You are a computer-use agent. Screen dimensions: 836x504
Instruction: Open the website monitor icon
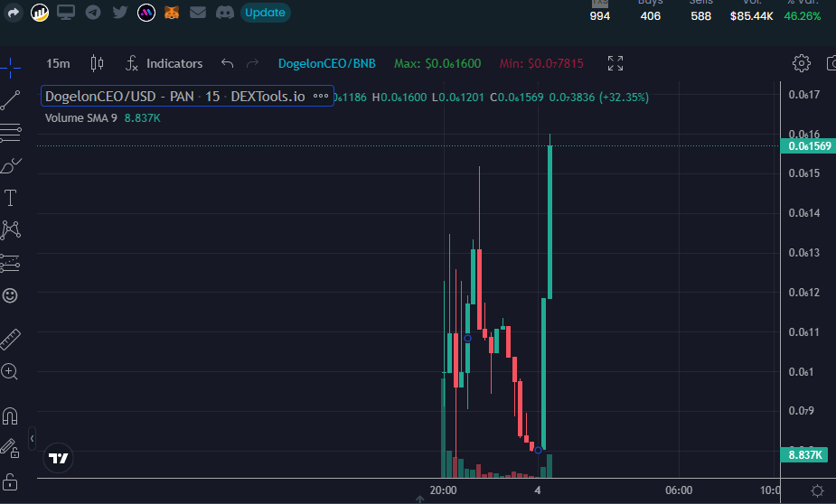[66, 13]
